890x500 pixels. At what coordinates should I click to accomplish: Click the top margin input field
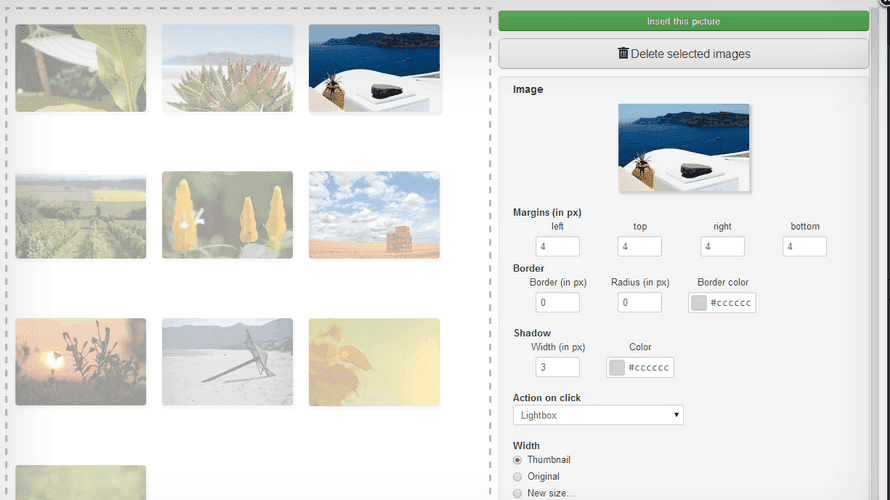pos(639,246)
